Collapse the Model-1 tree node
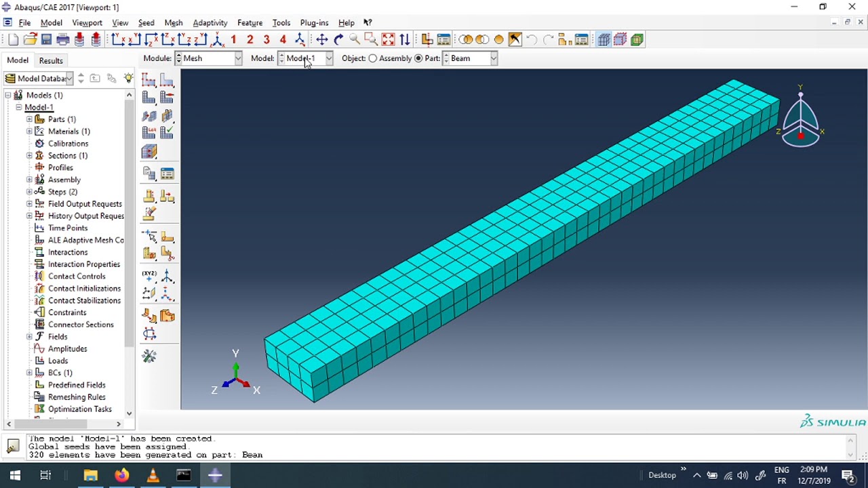Image resolution: width=868 pixels, height=488 pixels. [19, 107]
